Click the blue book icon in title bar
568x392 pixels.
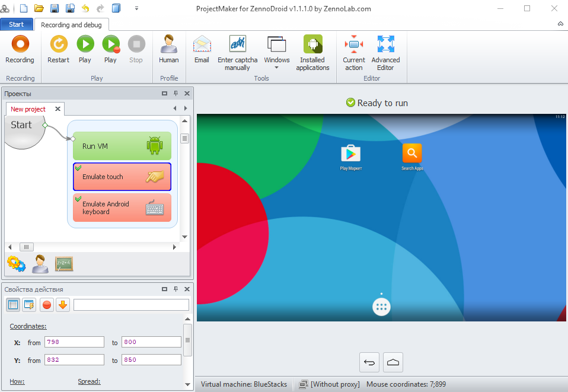pyautogui.click(x=116, y=8)
